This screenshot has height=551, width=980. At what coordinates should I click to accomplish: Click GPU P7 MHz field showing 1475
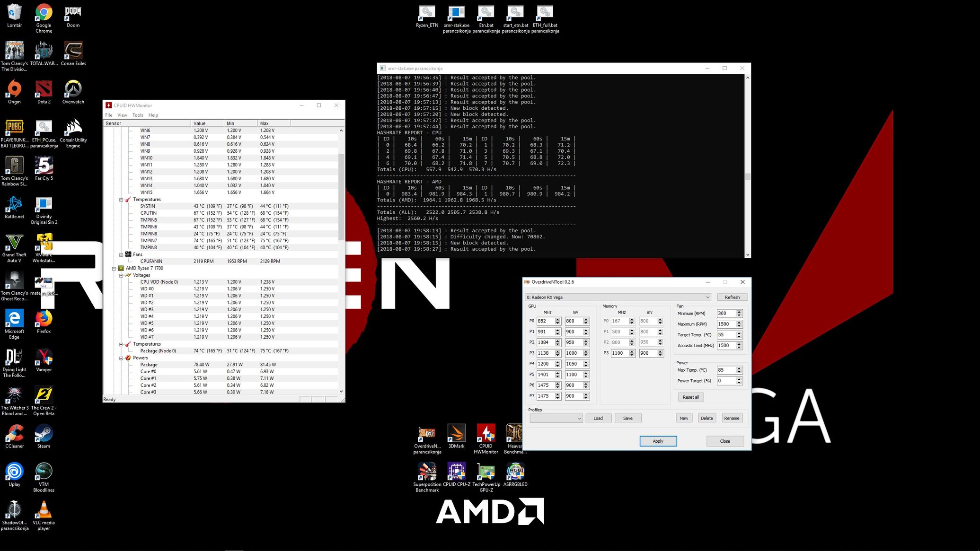coord(546,396)
